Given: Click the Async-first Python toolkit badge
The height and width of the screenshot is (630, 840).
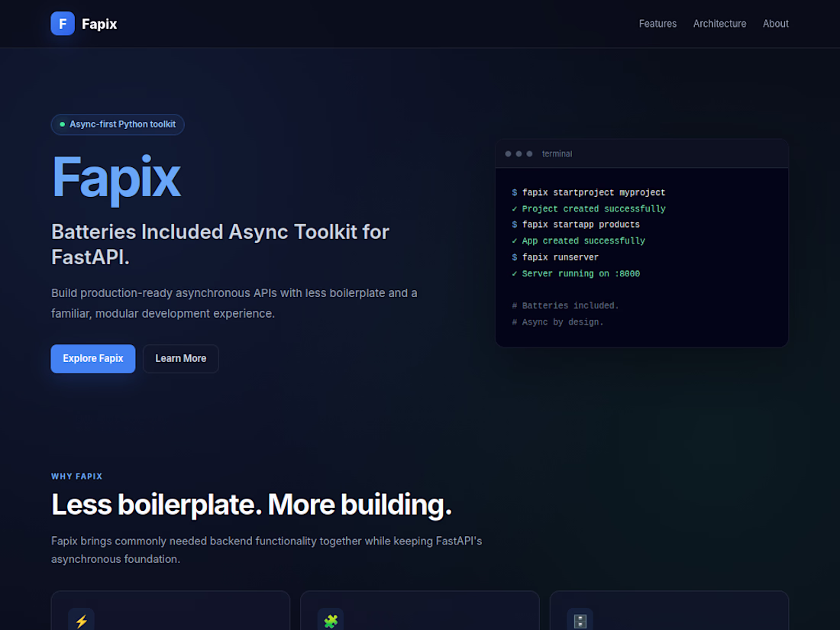Looking at the screenshot, I should tap(118, 124).
